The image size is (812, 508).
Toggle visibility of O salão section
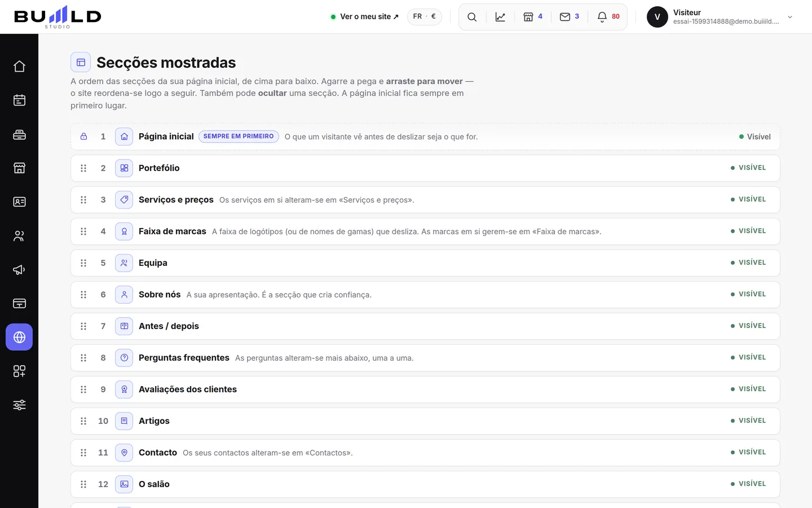pyautogui.click(x=748, y=484)
